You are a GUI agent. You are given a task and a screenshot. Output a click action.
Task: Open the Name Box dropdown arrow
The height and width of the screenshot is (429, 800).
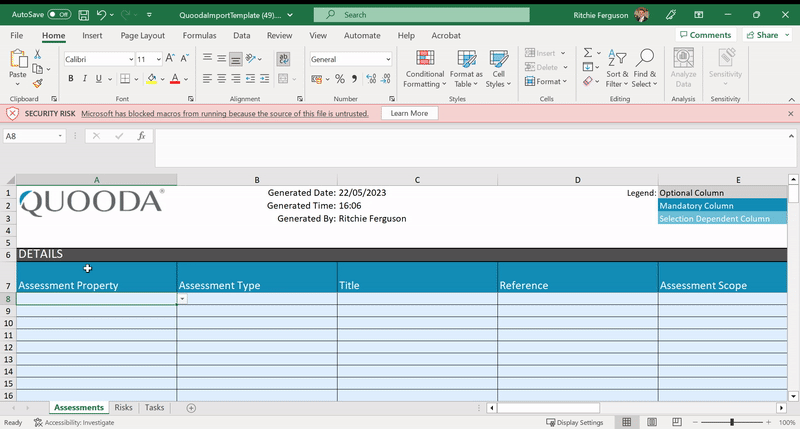60,136
